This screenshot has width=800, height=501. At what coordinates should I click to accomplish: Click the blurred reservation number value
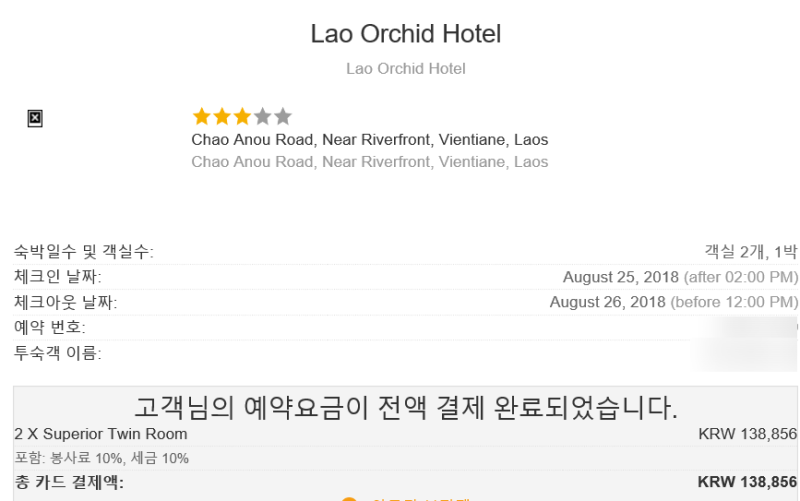click(x=750, y=327)
